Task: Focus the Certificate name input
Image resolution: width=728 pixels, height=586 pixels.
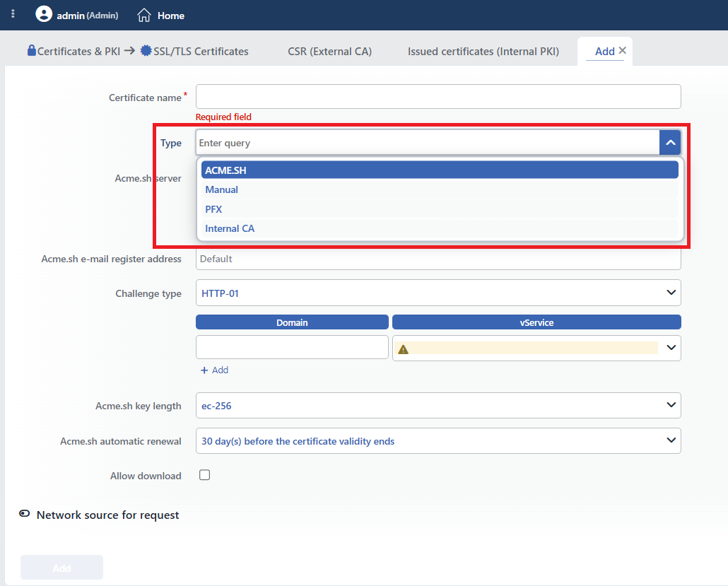Action: tap(438, 97)
